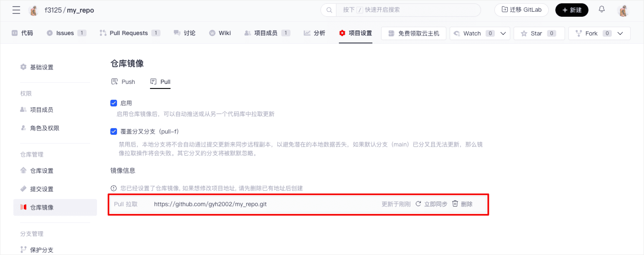
Task: Click the Fork icon button
Action: (579, 33)
